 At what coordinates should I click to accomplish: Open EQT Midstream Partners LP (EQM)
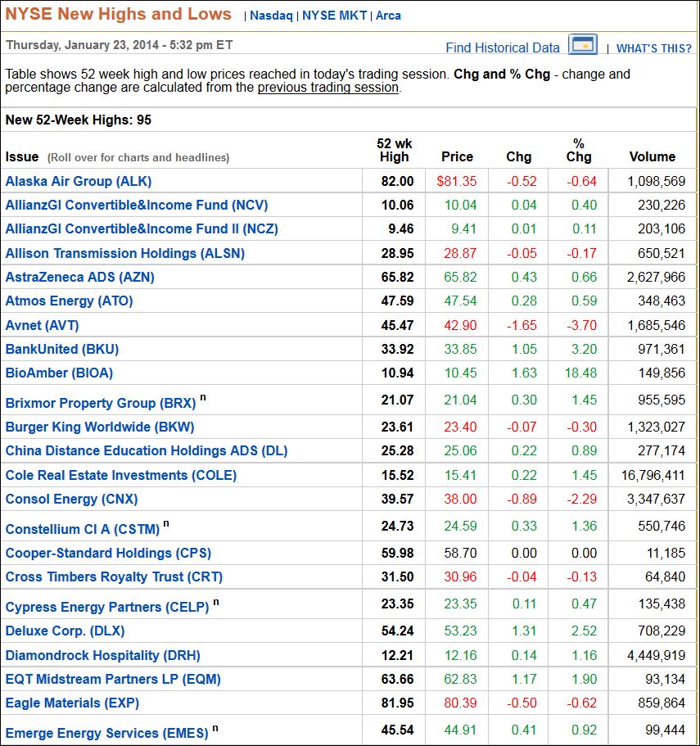113,680
